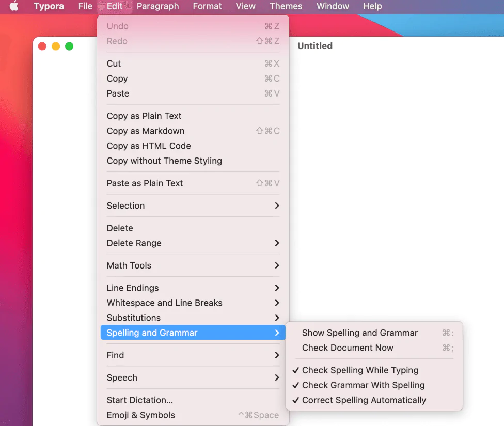Screen dimensions: 504x426
Task: Disable Check Spelling While Typing
Action: click(x=360, y=370)
